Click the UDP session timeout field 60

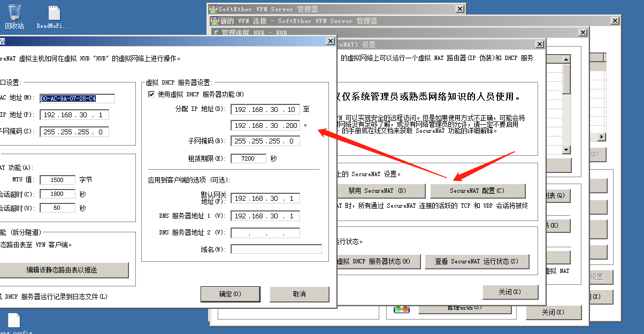tap(57, 208)
